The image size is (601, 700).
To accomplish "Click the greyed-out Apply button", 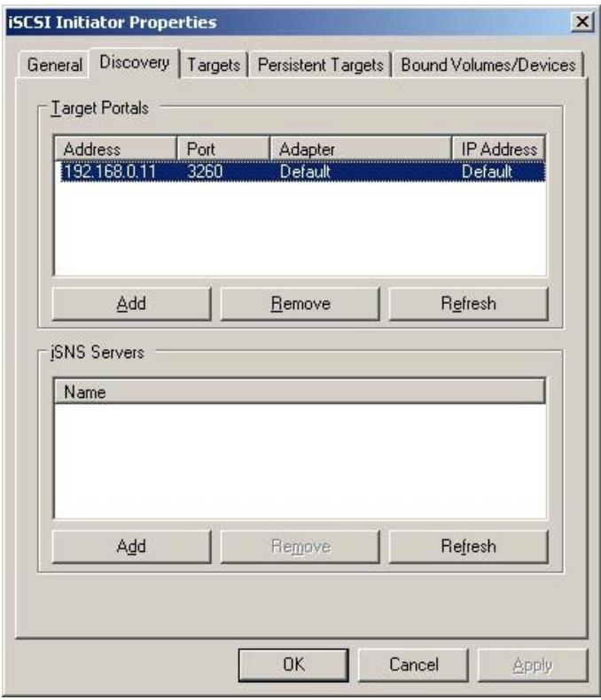I will [533, 665].
